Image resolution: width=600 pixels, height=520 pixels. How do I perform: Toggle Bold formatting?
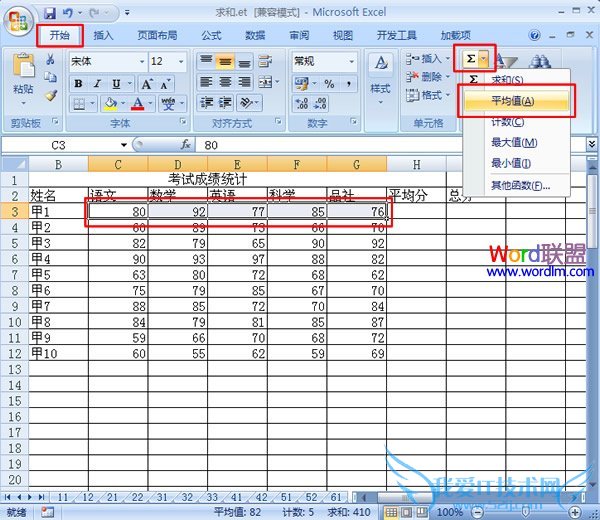(78, 83)
